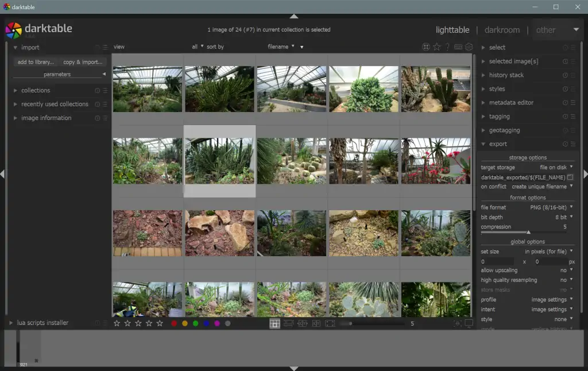Toggle red color label
Screen dimensions: 588x371
174,323
